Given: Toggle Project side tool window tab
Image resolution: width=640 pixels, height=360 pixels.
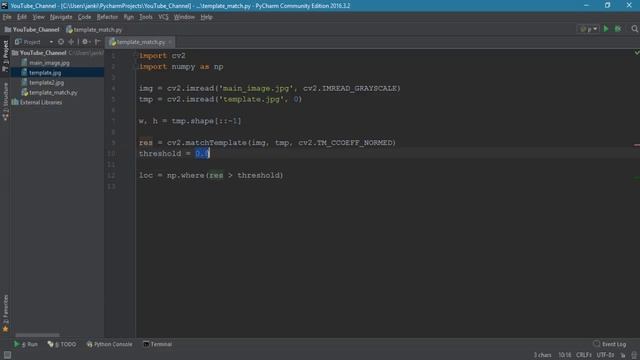Looking at the screenshot, I should click(5, 56).
